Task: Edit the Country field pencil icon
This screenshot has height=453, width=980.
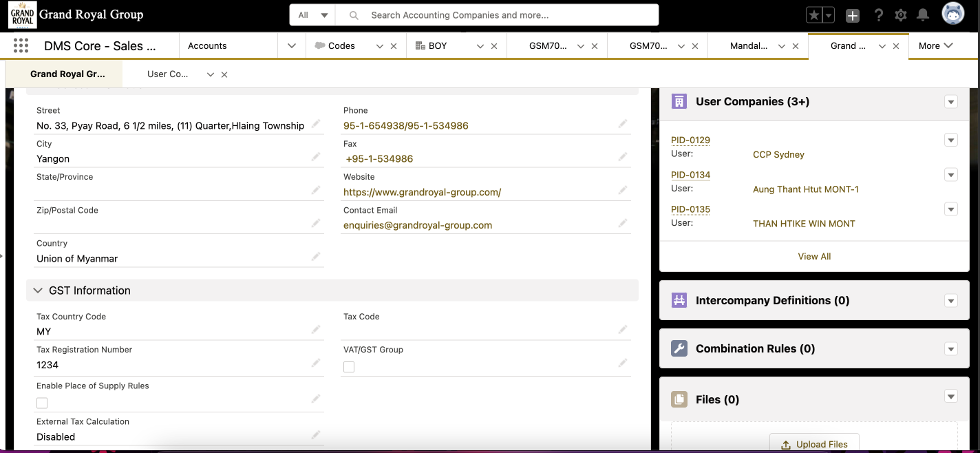Action: pos(316,256)
